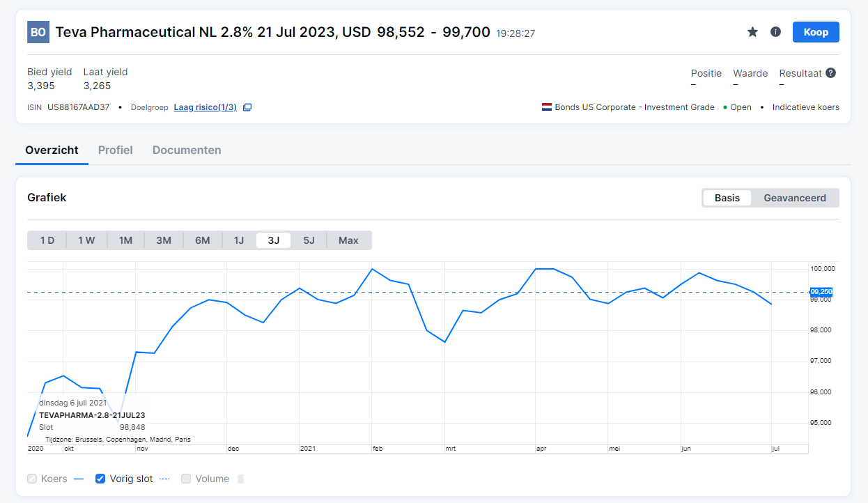868x503 pixels.
Task: Click the Waarde label
Action: pyautogui.click(x=750, y=73)
